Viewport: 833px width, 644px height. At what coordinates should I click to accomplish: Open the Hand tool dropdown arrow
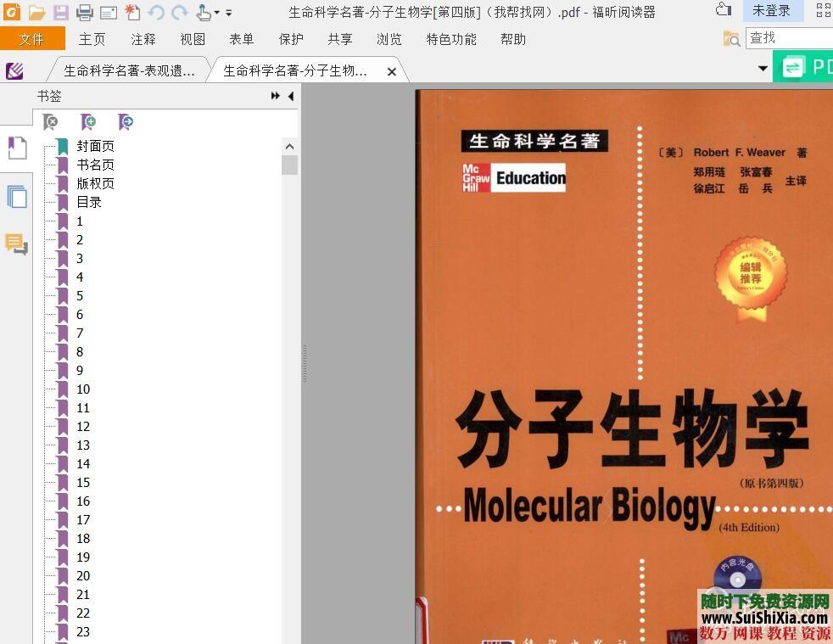[216, 14]
